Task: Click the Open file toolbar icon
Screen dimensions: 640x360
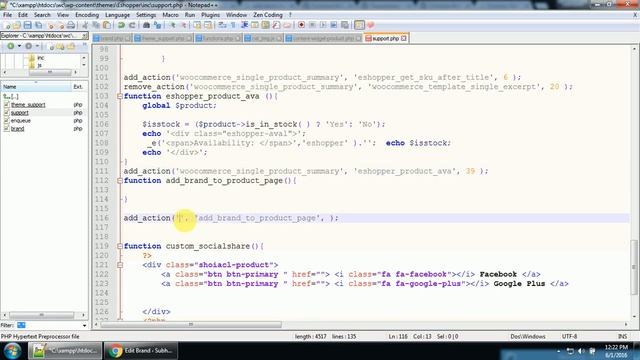Action: (17, 25)
